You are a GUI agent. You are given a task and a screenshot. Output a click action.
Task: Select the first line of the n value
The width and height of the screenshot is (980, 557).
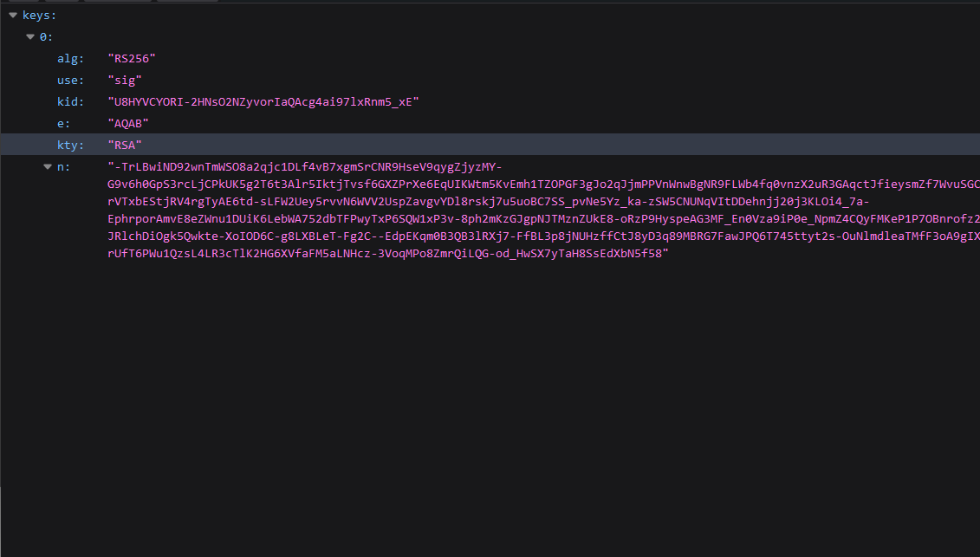(303, 166)
